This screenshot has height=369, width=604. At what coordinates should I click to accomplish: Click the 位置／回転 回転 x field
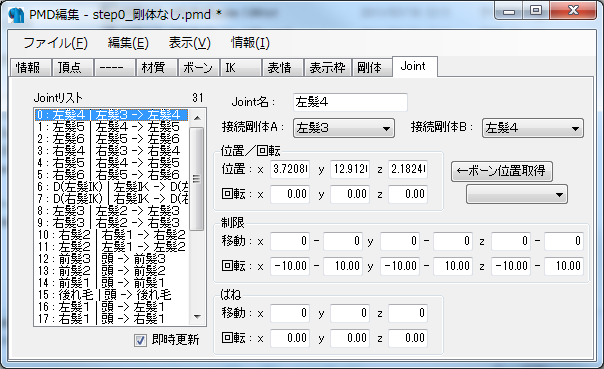pos(290,194)
